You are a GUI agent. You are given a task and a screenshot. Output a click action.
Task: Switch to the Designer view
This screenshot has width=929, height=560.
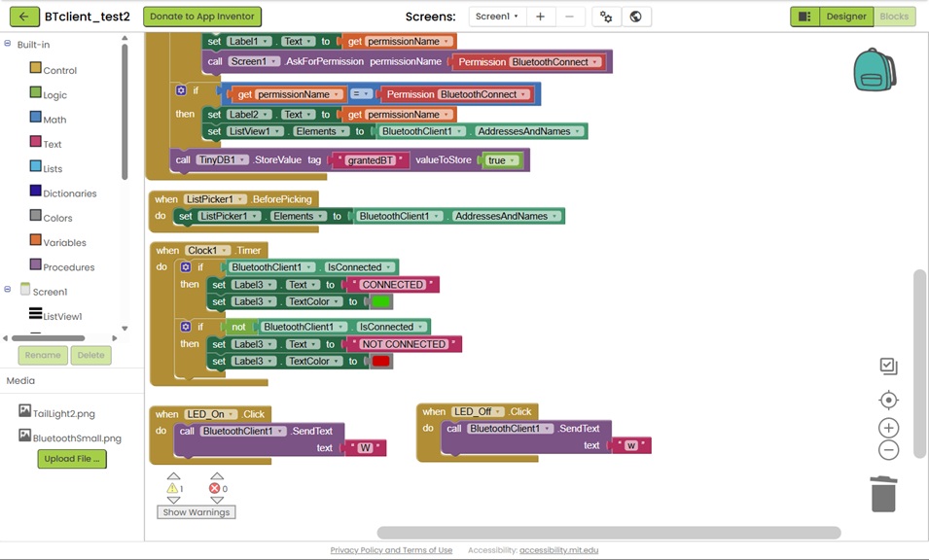tap(845, 17)
